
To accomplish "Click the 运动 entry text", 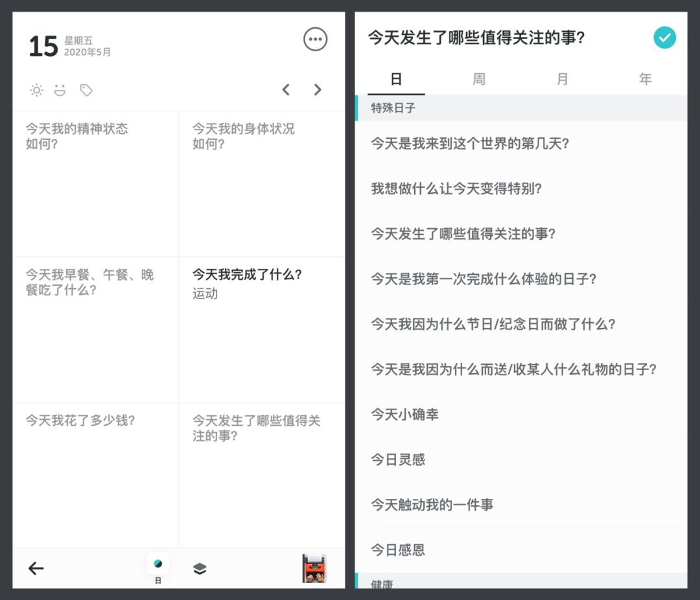I will [205, 294].
